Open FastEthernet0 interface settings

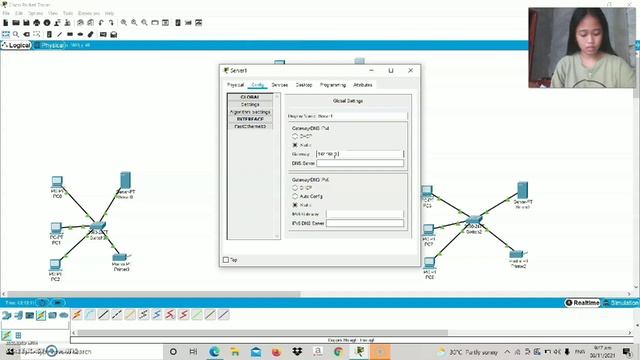250,127
